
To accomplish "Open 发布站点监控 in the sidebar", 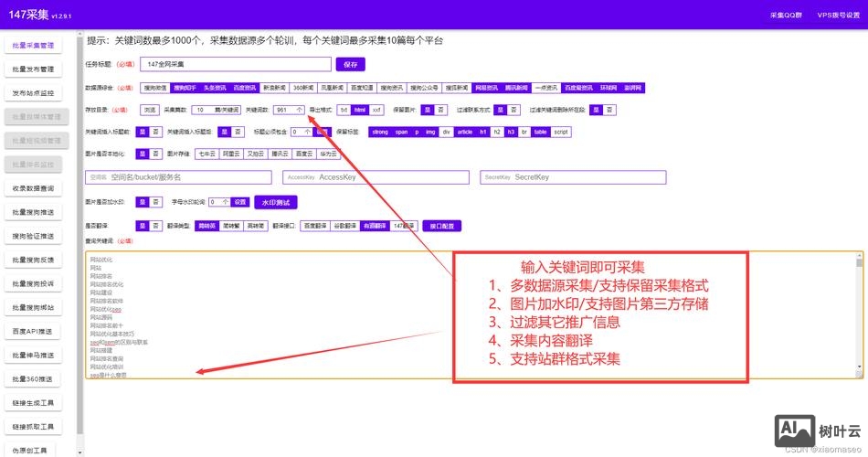I will coord(33,93).
